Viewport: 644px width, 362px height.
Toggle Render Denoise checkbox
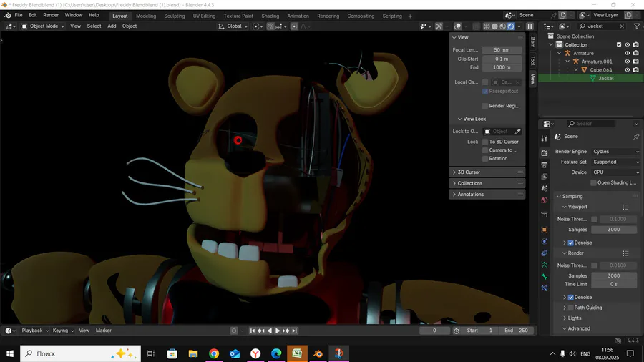pos(570,297)
